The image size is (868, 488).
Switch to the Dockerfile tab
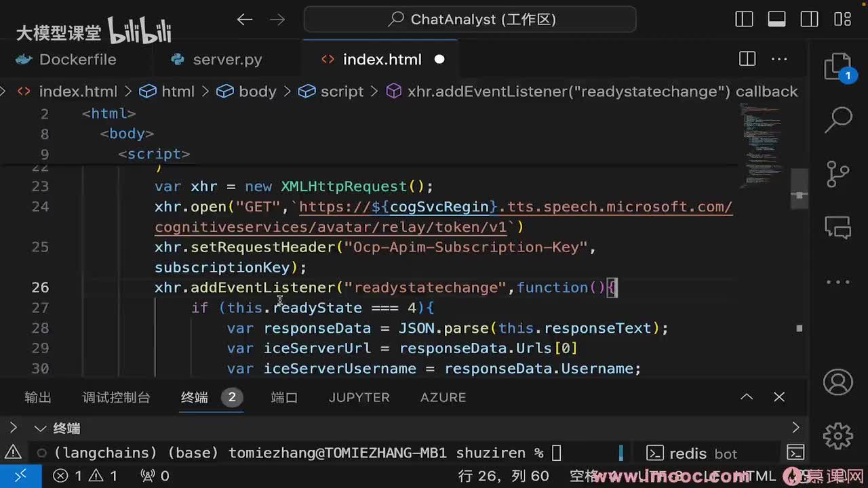point(66,60)
